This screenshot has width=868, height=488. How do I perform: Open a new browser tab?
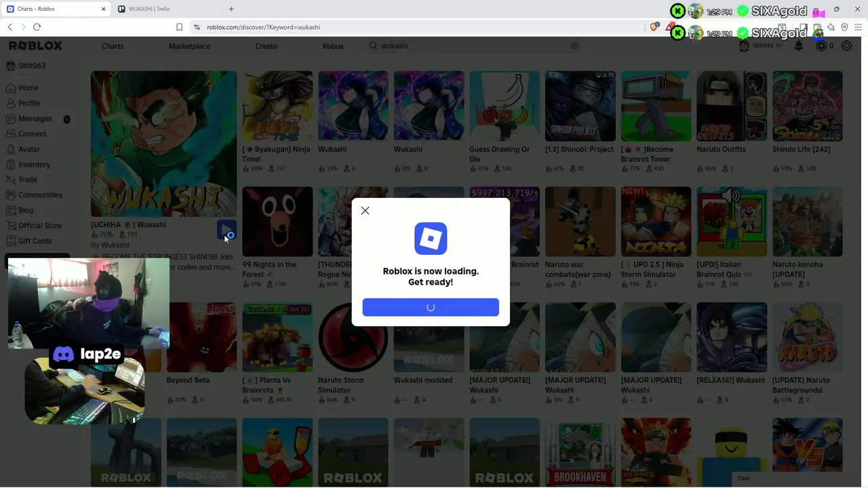(231, 9)
